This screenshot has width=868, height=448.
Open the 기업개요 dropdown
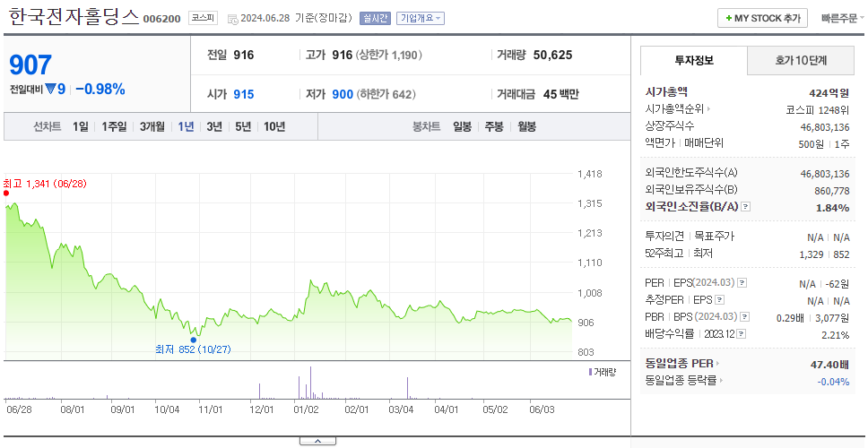[421, 18]
